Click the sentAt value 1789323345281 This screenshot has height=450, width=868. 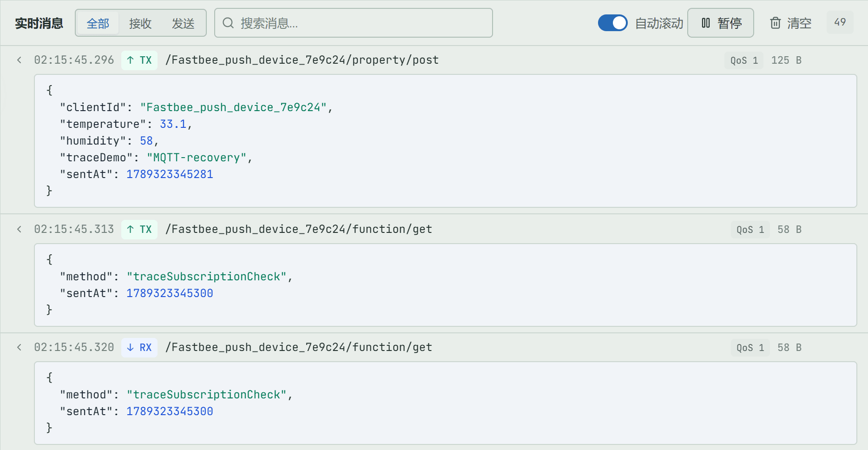click(x=170, y=174)
